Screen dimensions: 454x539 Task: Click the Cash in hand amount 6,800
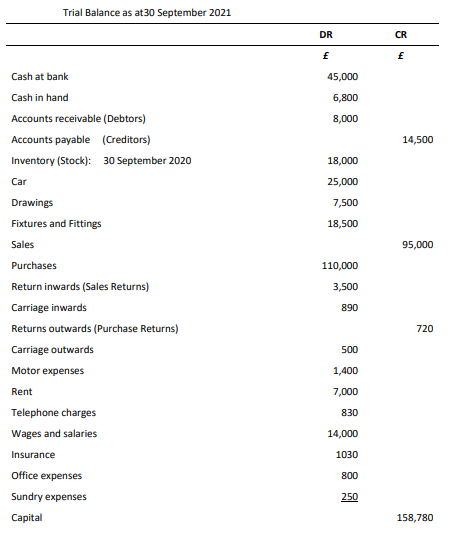[345, 98]
